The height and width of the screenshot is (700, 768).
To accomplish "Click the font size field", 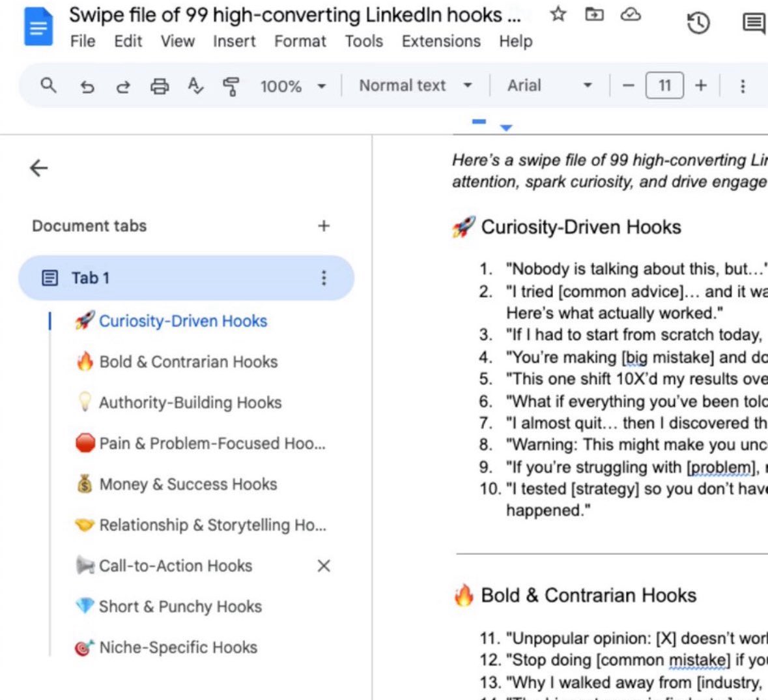I will [x=664, y=86].
